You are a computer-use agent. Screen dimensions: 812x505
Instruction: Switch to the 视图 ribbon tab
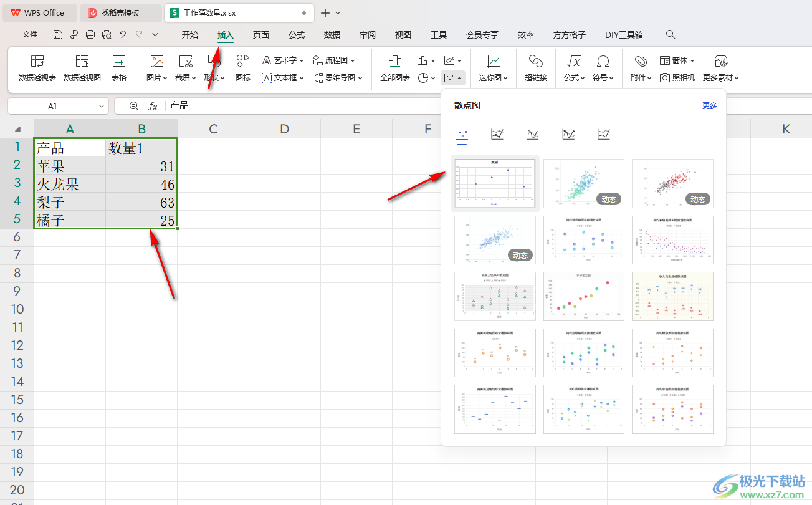point(403,35)
